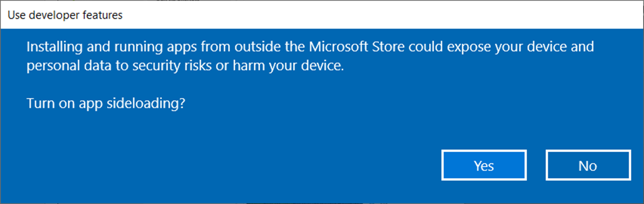
Task: Click the word 'features' in the dialog title
Action: pos(105,16)
